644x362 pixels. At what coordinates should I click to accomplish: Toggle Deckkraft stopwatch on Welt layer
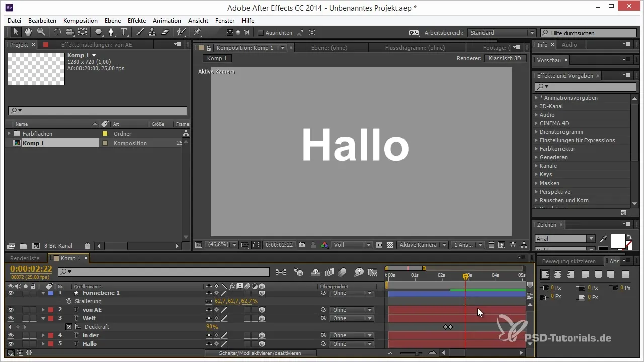69,327
